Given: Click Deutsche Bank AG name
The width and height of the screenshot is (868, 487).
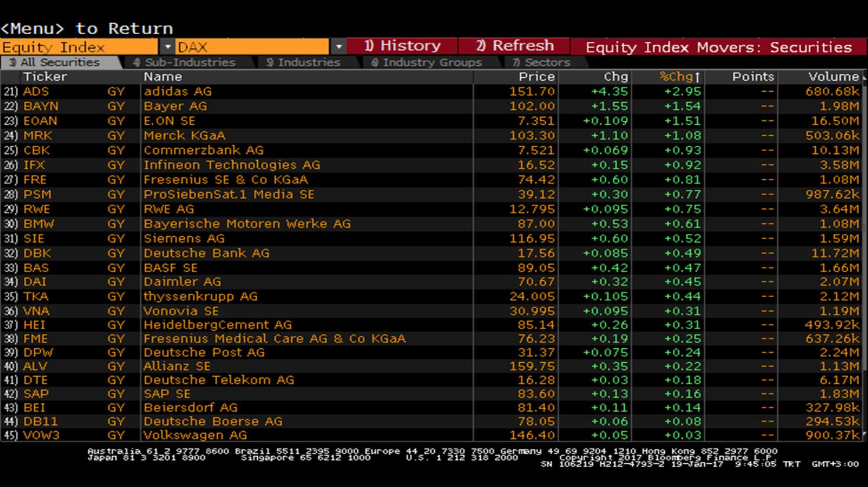Looking at the screenshot, I should pyautogui.click(x=207, y=253).
